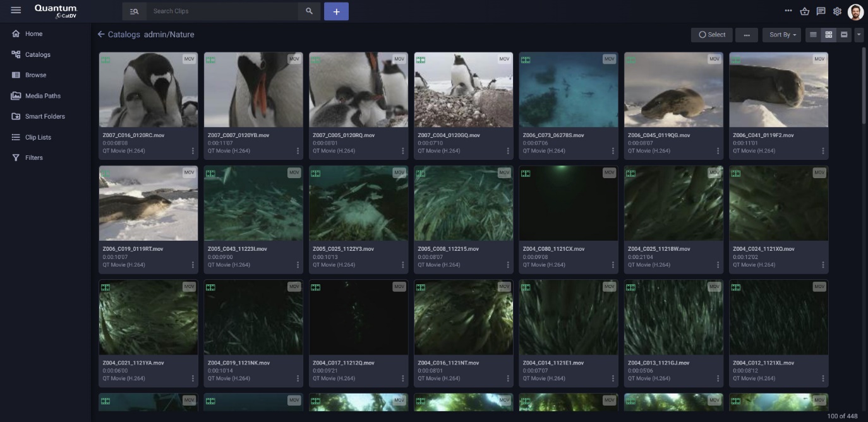Open the Z006_C045_0119QG.mov seal thumbnail

(x=673, y=90)
